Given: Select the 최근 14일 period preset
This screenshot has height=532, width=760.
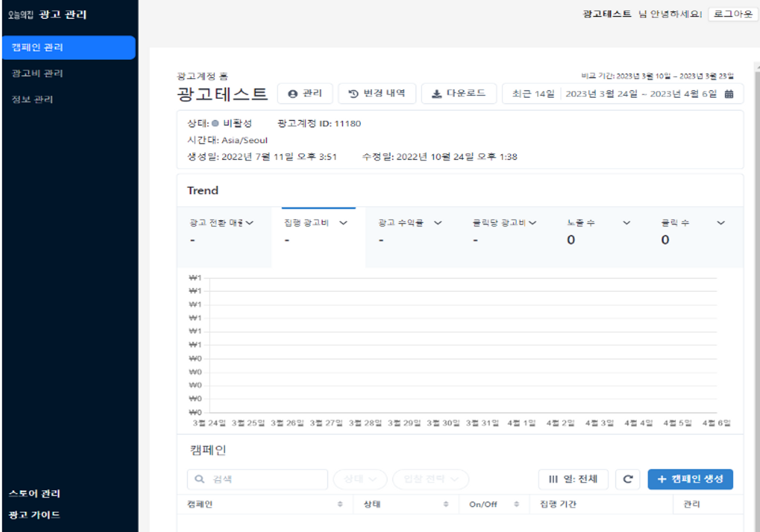Looking at the screenshot, I should pyautogui.click(x=533, y=94).
